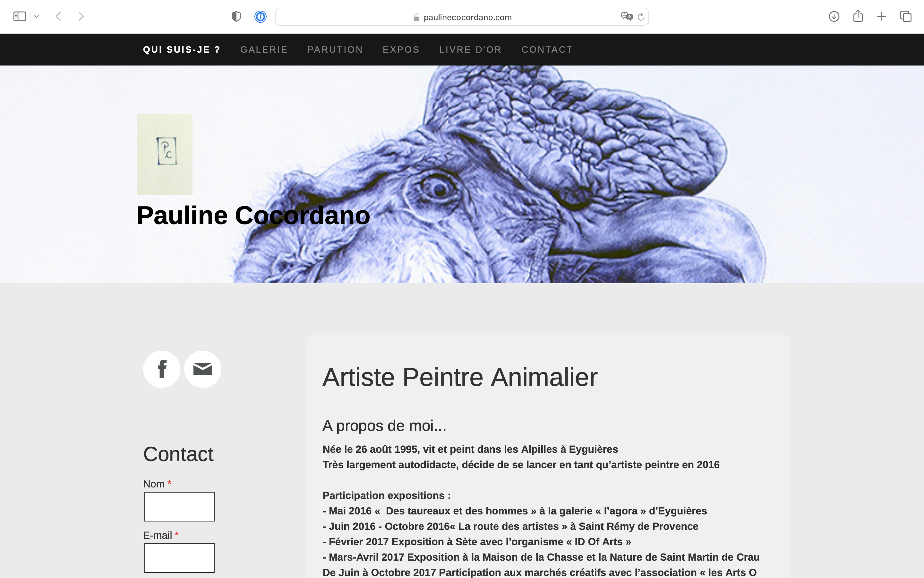Open the Facebook page icon
The image size is (924, 578).
coord(161,369)
